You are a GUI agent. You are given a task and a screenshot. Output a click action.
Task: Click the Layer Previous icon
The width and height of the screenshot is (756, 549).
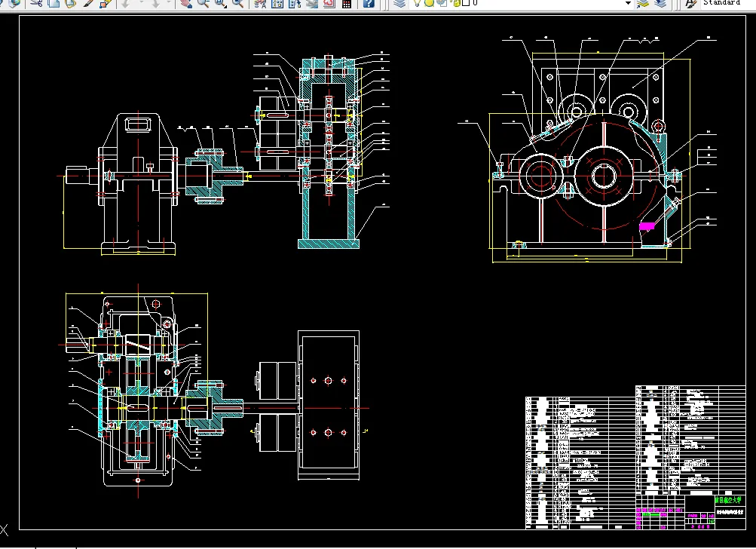click(660, 3)
